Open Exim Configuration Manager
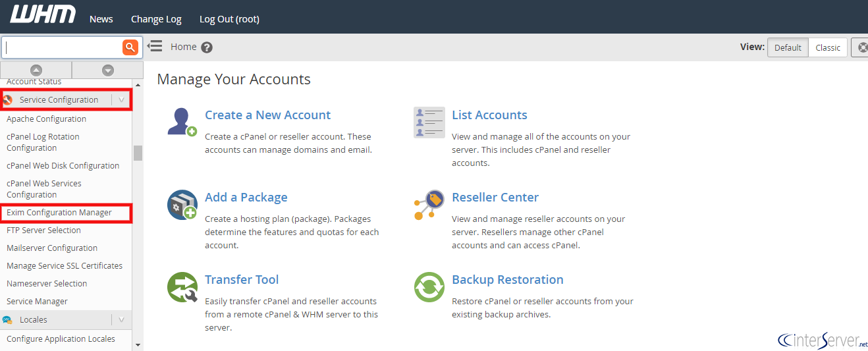The width and height of the screenshot is (868, 351). (x=59, y=213)
